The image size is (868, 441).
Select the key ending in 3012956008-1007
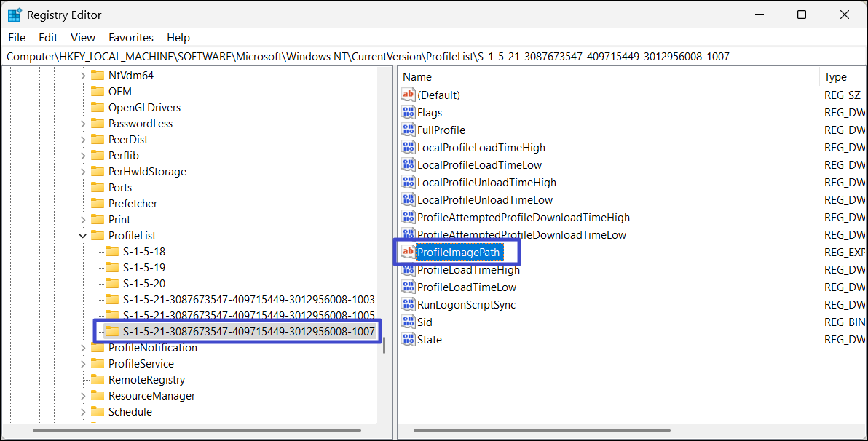tap(248, 332)
